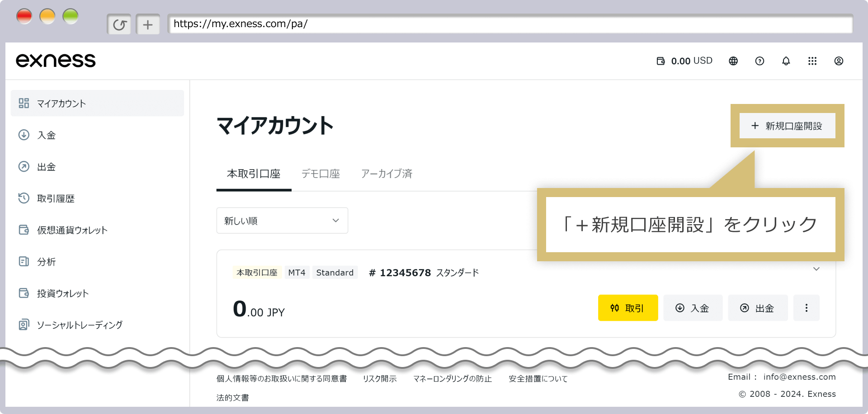Open the 新しい順 sort dropdown
The height and width of the screenshot is (414, 868).
(x=282, y=221)
